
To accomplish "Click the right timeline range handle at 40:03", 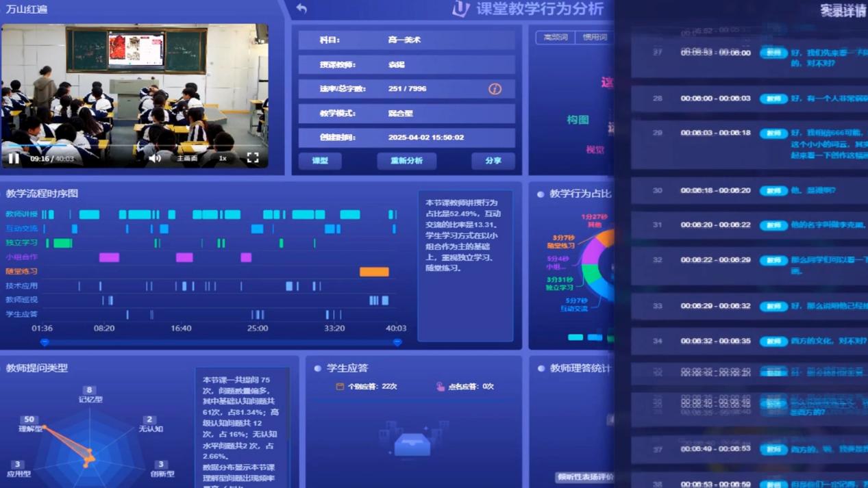I will click(397, 342).
